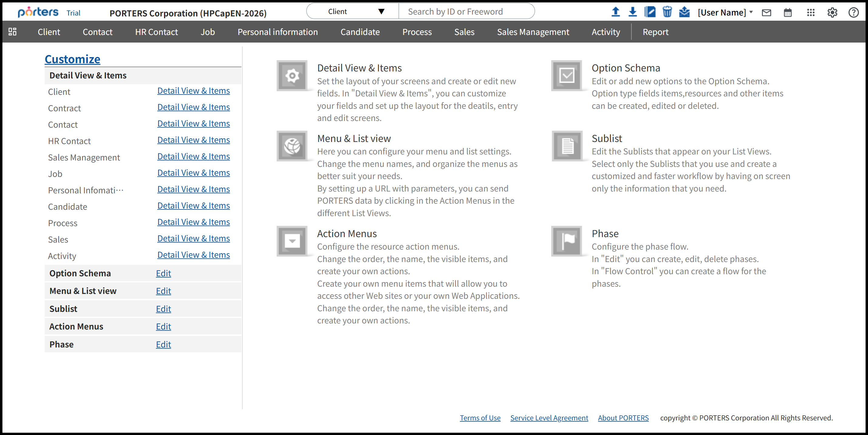
Task: Click the Phase flag icon
Action: (567, 241)
